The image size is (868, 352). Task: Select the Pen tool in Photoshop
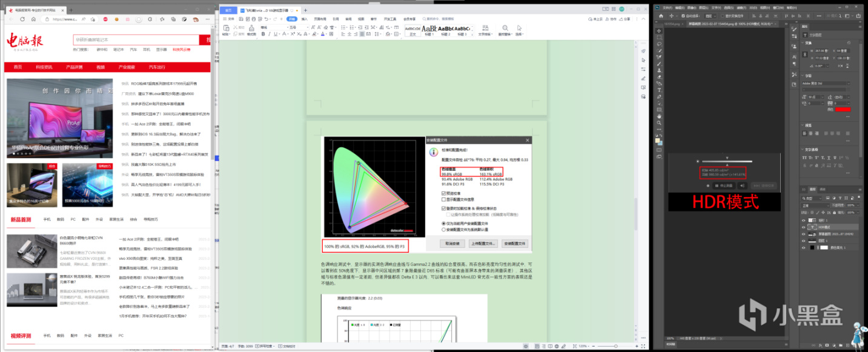tap(659, 96)
